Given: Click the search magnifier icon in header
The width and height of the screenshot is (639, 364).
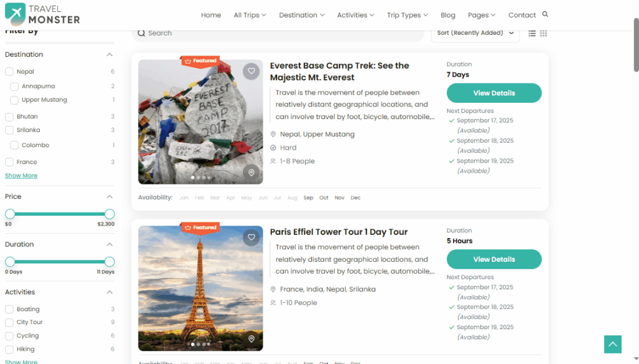Looking at the screenshot, I should 545,14.
